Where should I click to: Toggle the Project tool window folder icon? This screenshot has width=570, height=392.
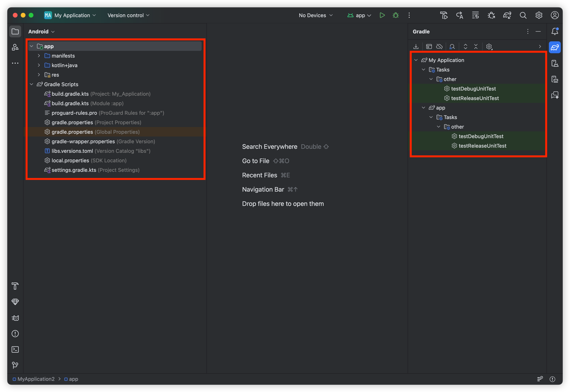coord(15,31)
